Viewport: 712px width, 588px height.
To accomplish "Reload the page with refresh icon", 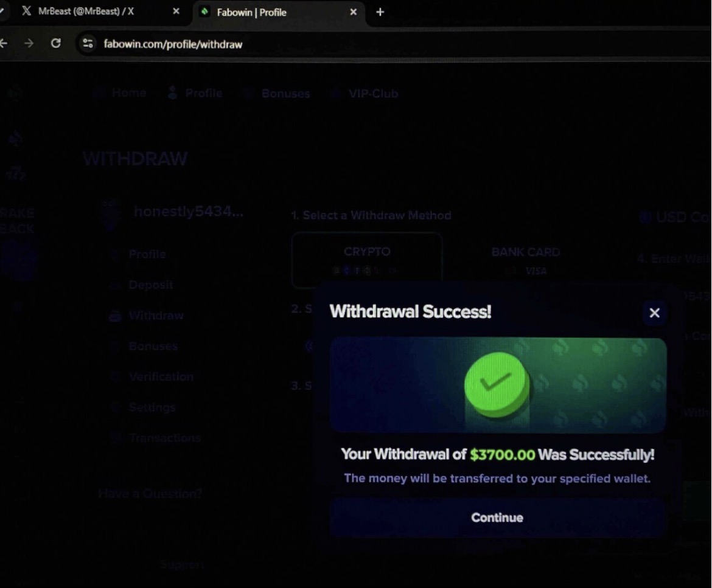I will tap(56, 43).
